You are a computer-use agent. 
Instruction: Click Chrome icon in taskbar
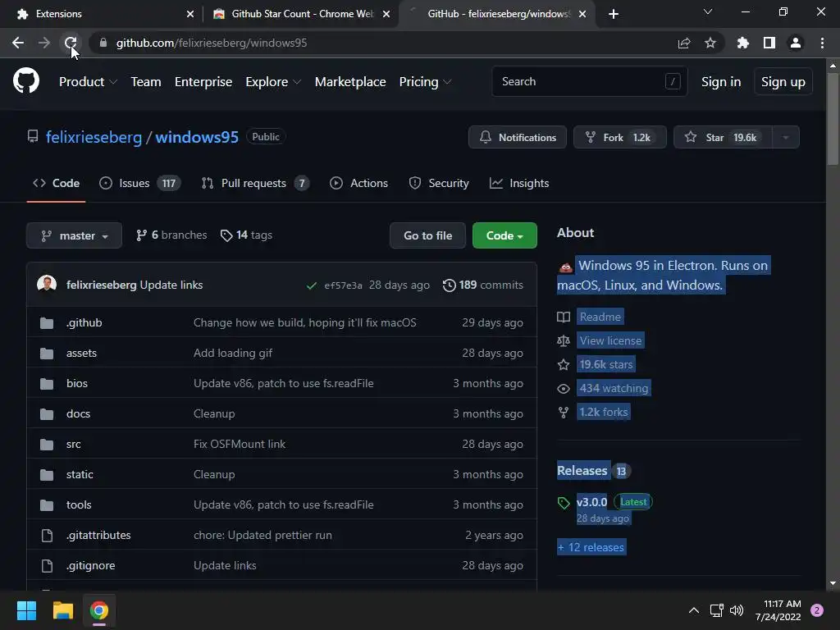tap(99, 610)
